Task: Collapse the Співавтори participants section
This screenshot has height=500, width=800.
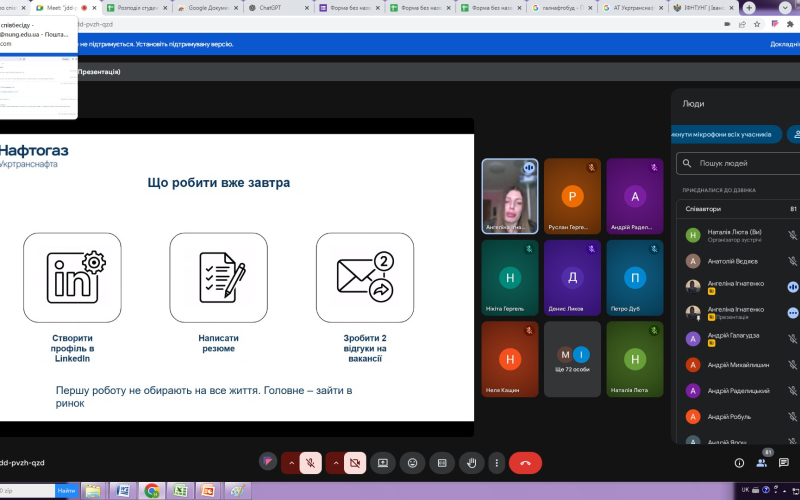Action: point(738,209)
